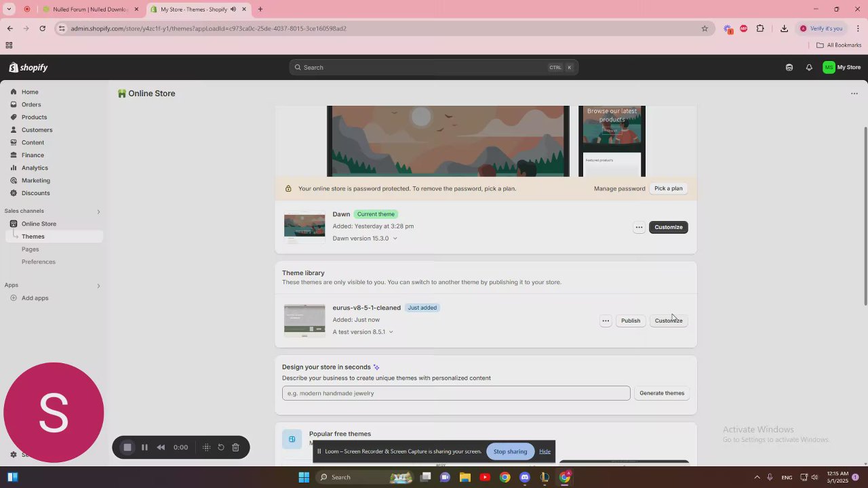This screenshot has width=868, height=488.
Task: Hide the screen sharing notification bar
Action: click(x=545, y=451)
